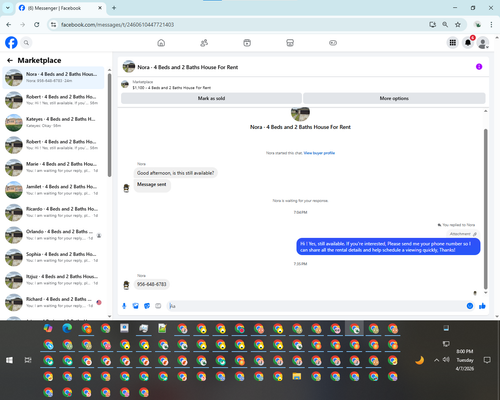Open Kateyes's conversation in the list
This screenshot has height=400, width=500.
(x=53, y=122)
